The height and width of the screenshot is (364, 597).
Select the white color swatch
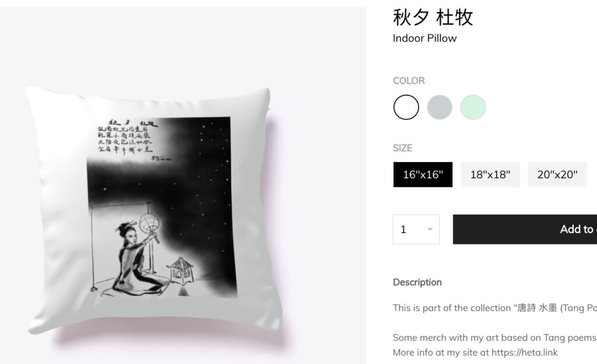(x=406, y=107)
